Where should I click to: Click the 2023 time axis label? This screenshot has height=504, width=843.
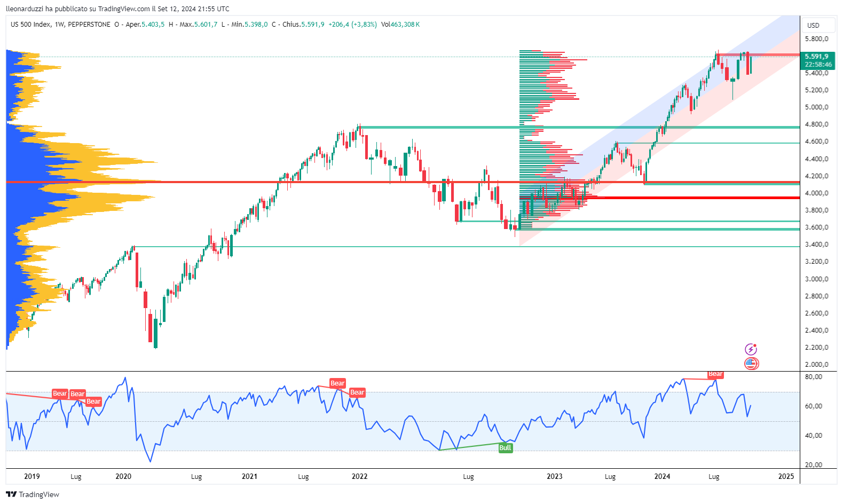click(555, 476)
